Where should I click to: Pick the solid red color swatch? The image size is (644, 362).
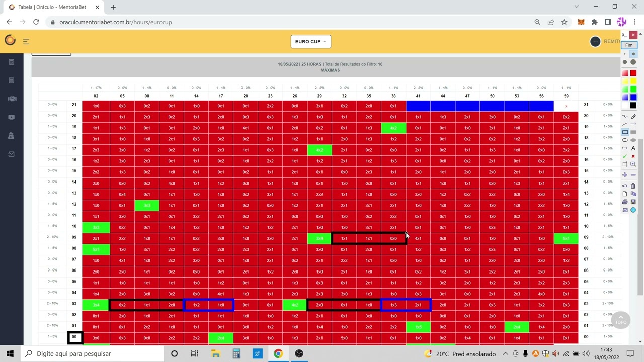pyautogui.click(x=633, y=73)
